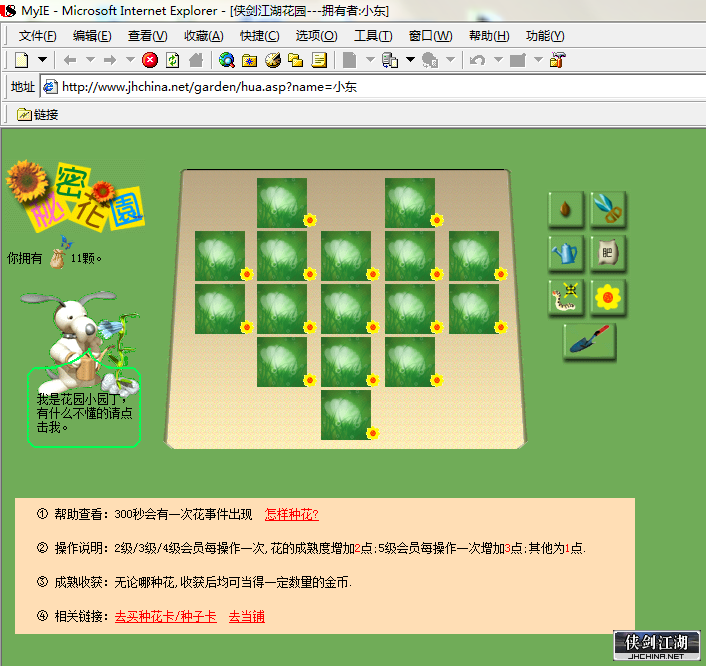Open the 选项(O) menu
This screenshot has width=706, height=666.
316,36
